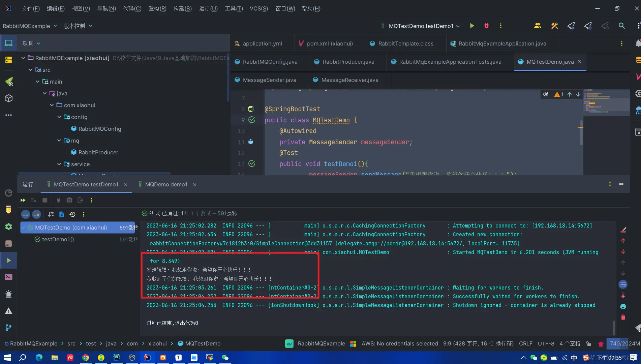
Task: Jump to next highlighted error arrow in editor
Action: 578,94
